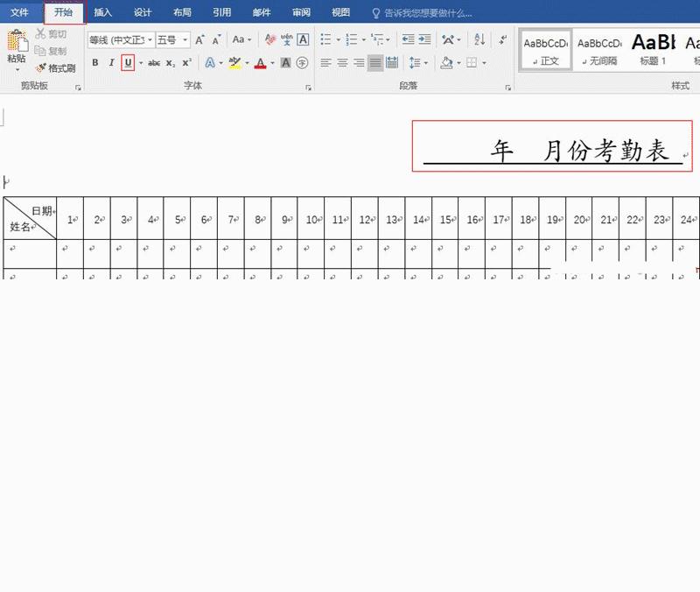Click the sort icon in Paragraph group
Viewport: 700px width, 592px height.
481,40
